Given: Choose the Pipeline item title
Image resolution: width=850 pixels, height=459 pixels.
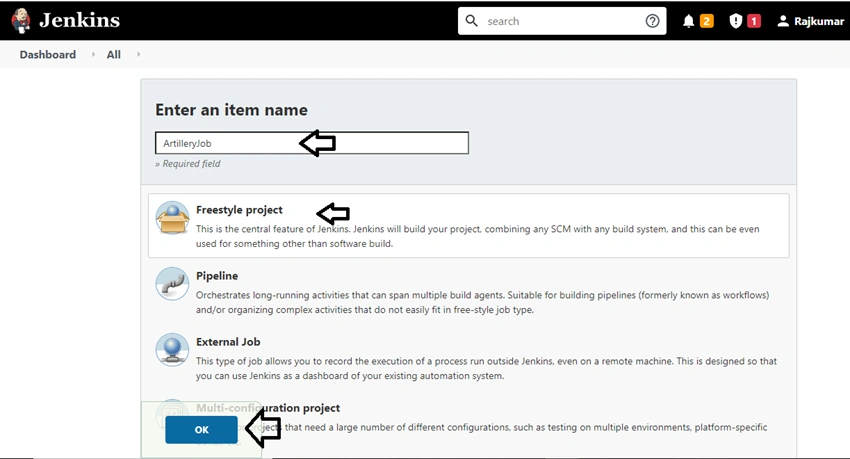Looking at the screenshot, I should [217, 276].
